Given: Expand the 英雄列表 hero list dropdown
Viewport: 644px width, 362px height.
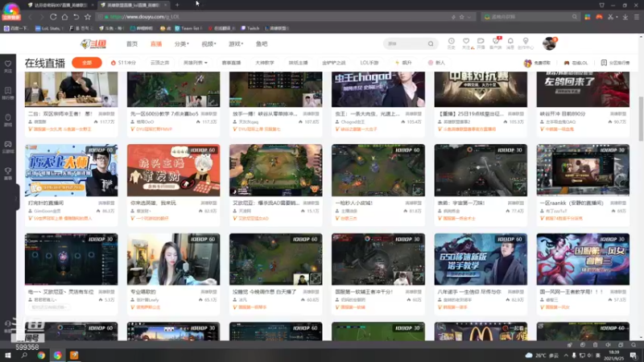Looking at the screenshot, I should tap(195, 63).
